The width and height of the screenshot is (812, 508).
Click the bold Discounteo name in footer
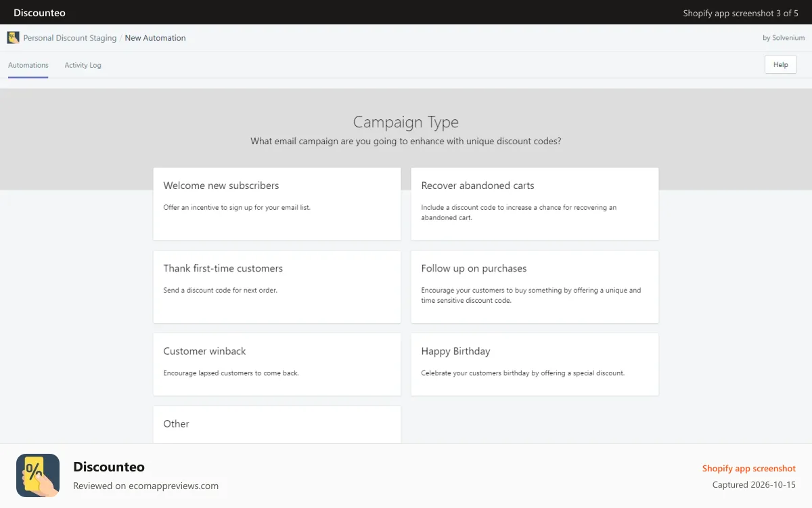[109, 467]
